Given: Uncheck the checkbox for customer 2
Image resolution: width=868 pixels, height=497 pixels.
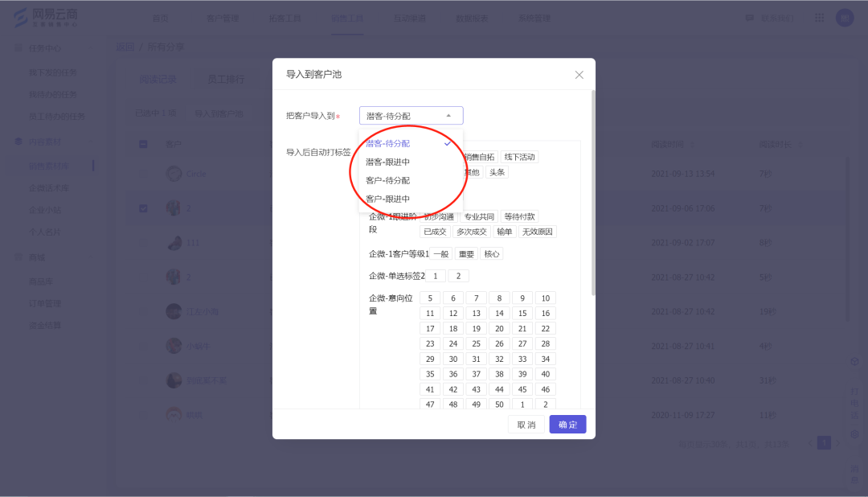Looking at the screenshot, I should coord(143,207).
